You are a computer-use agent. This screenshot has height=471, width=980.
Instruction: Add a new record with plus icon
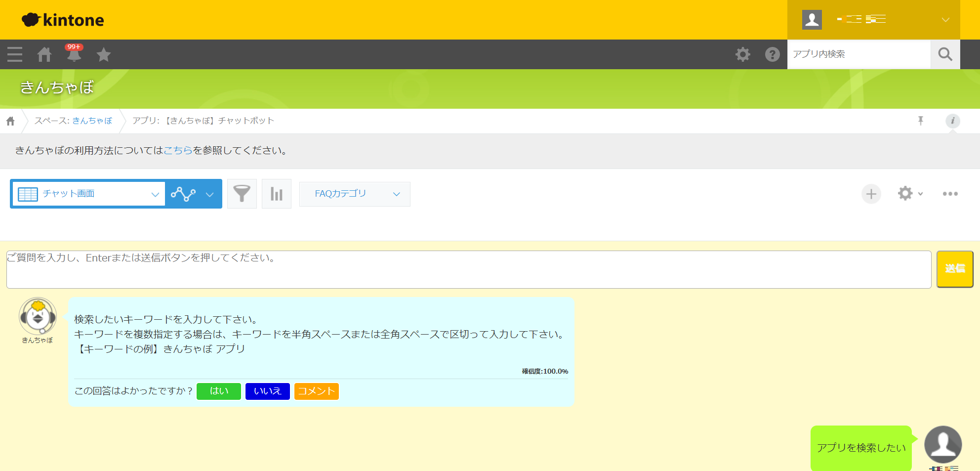pyautogui.click(x=871, y=194)
